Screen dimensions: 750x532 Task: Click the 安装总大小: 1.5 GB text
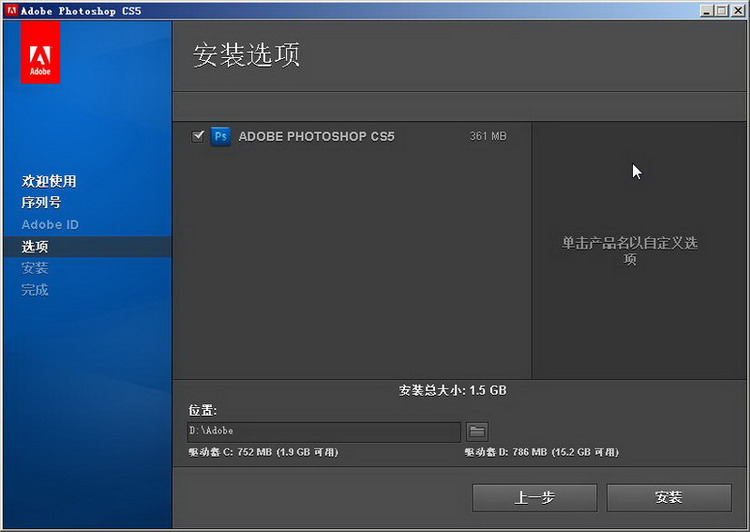(452, 390)
